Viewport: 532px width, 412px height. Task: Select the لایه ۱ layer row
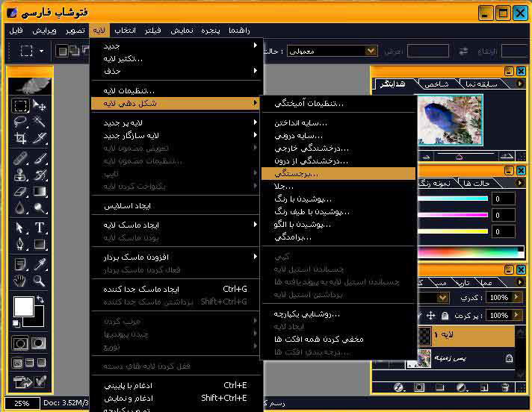465,335
